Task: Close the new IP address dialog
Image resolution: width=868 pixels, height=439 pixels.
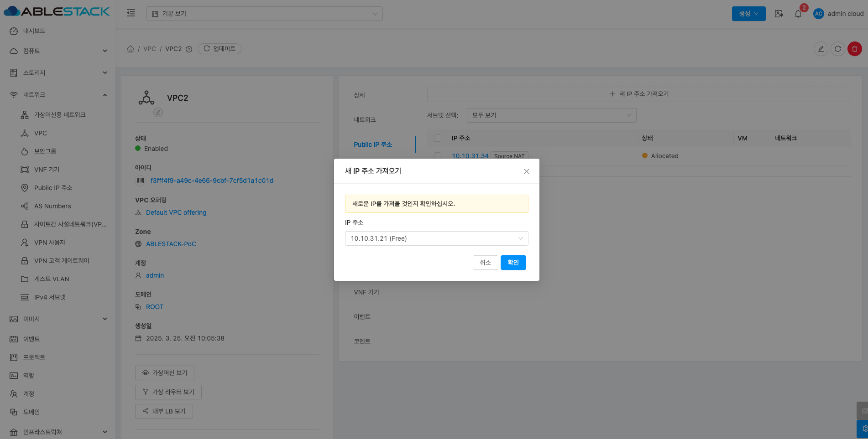Action: [x=526, y=171]
